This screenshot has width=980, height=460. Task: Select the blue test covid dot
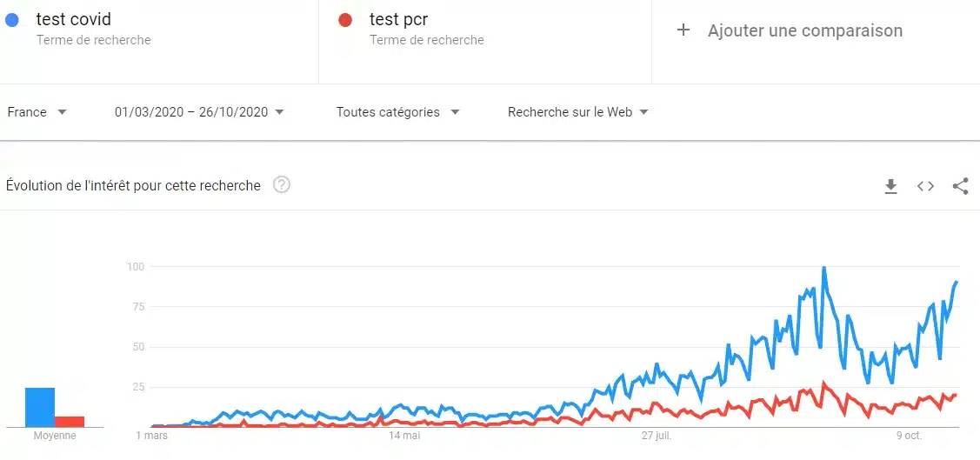coord(11,20)
